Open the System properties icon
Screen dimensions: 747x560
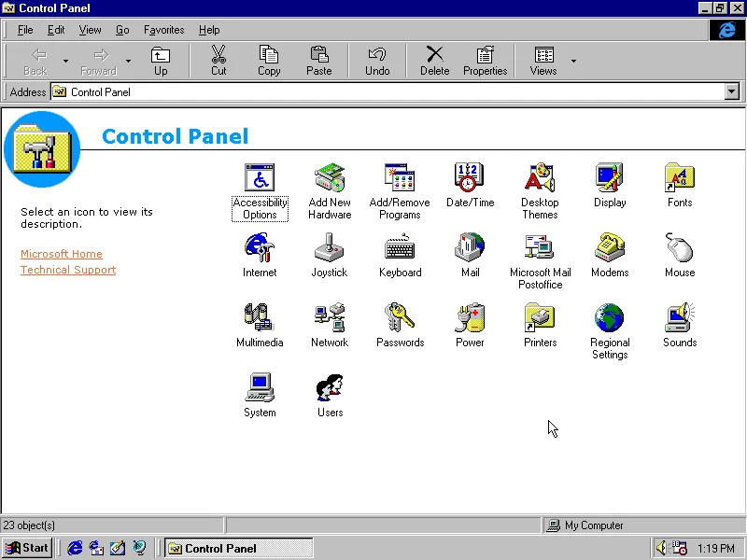[259, 389]
